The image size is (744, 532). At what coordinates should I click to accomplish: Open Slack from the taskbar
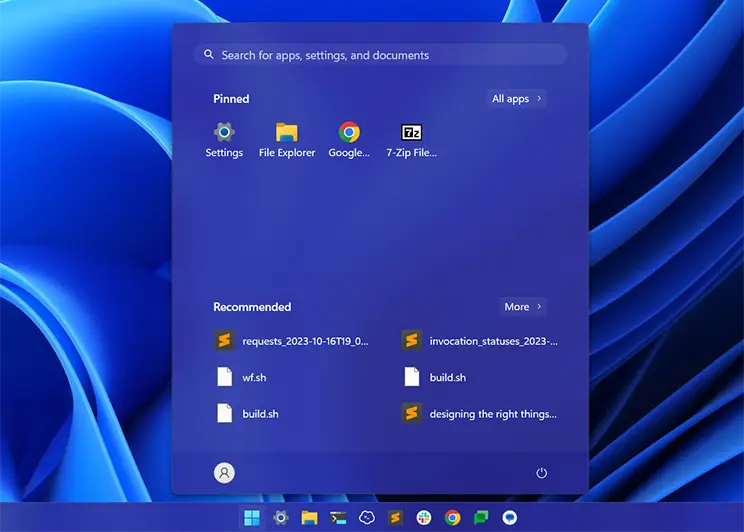424,517
